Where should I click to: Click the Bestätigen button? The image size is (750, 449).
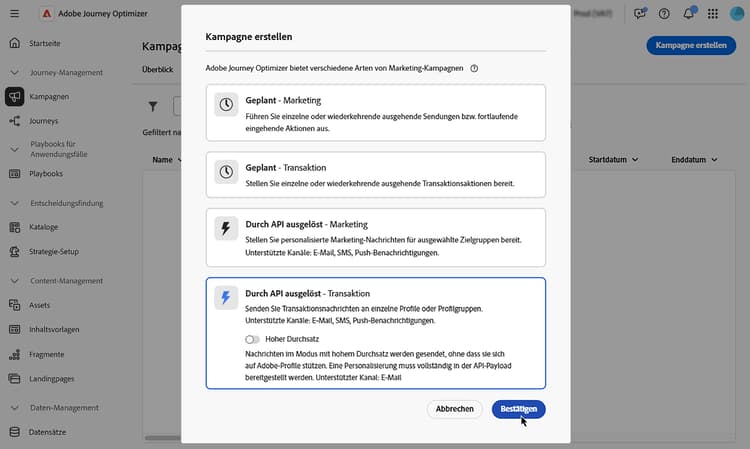click(518, 409)
